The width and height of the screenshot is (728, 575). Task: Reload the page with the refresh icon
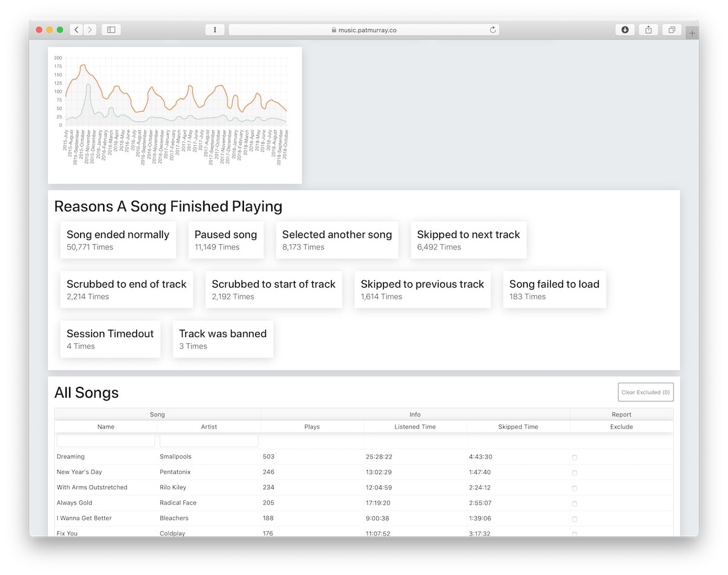tap(493, 30)
